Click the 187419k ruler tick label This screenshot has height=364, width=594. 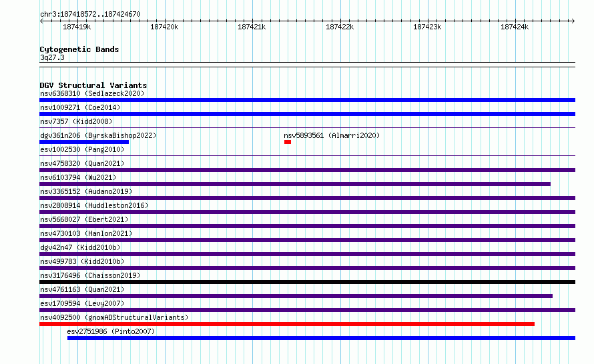click(77, 27)
